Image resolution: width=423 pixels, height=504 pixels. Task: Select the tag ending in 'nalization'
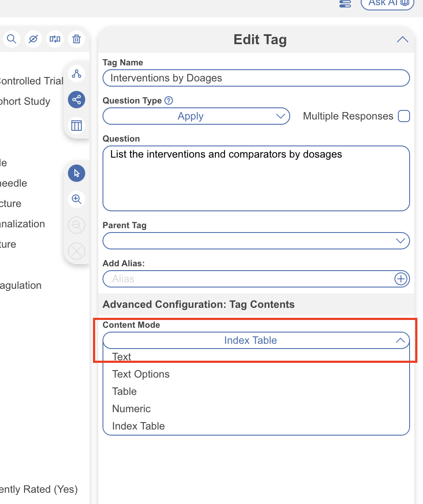[x=22, y=224]
